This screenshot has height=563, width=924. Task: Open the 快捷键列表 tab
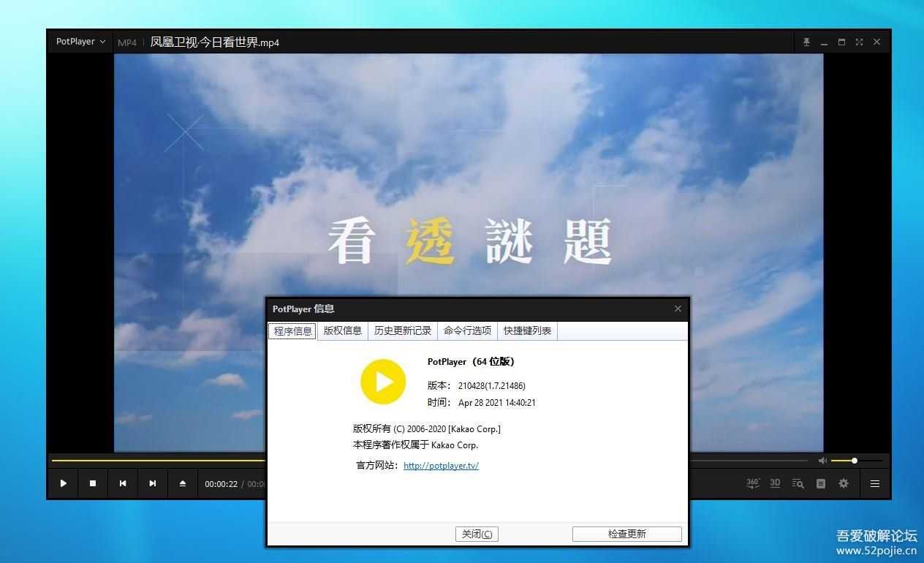coord(527,330)
